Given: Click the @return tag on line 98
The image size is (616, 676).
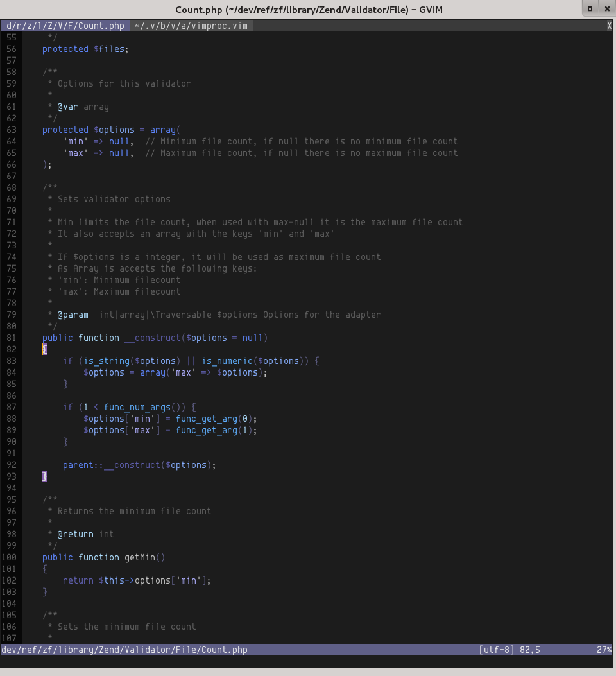Looking at the screenshot, I should (76, 534).
